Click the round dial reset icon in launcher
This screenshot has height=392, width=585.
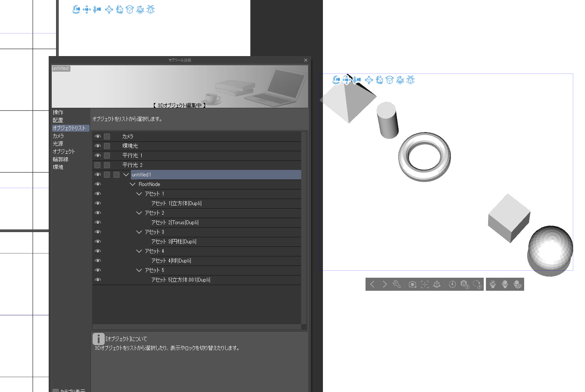(452, 284)
